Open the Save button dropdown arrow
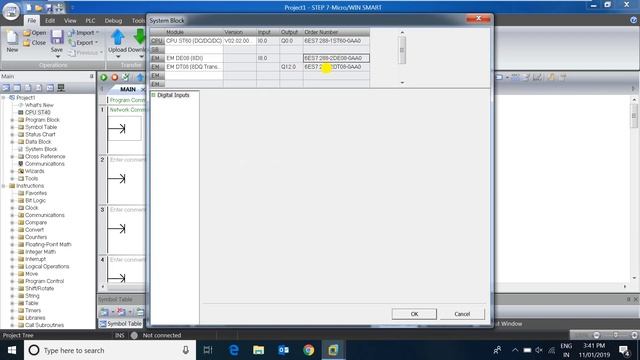Image resolution: width=640 pixels, height=360 pixels. coord(57,56)
